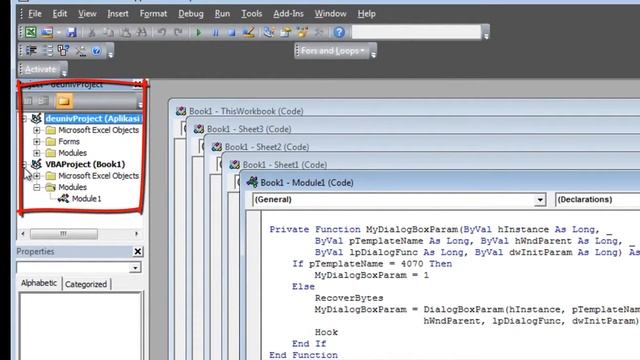Screen dimensions: 640x360
Task: Click the blue question icon in the second toolbar row
Action: click(96, 51)
